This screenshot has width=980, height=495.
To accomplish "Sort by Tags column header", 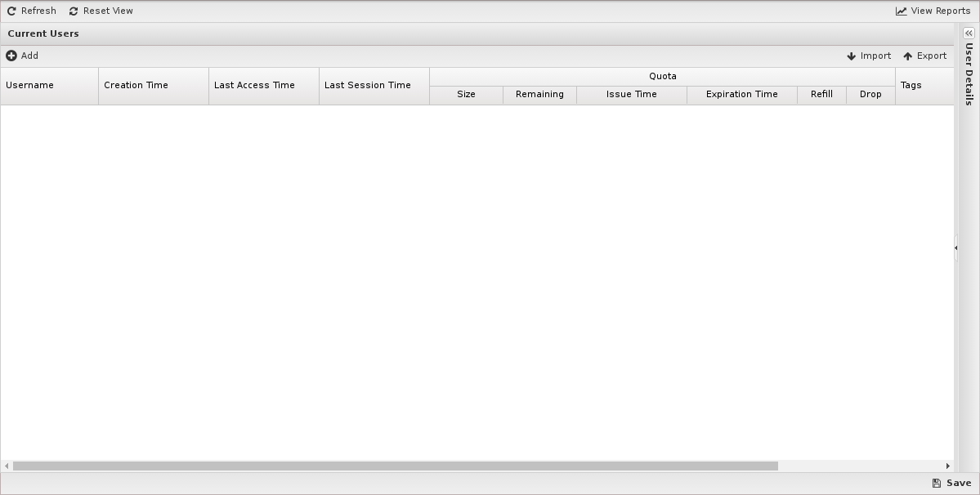I will pyautogui.click(x=924, y=86).
